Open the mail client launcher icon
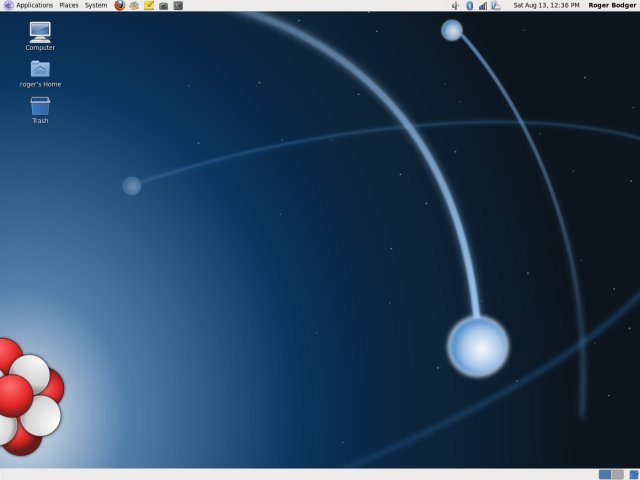The height and width of the screenshot is (480, 640). pos(134,5)
